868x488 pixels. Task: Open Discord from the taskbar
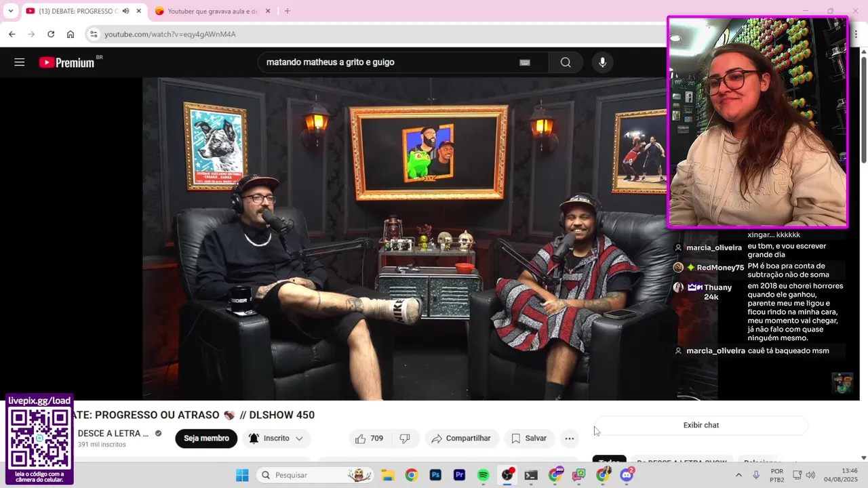[x=627, y=475]
